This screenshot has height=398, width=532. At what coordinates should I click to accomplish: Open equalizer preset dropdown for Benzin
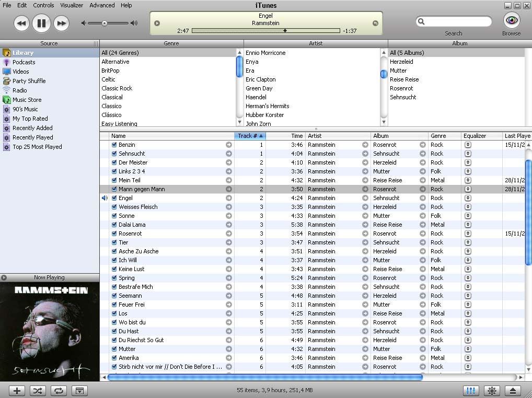(468, 145)
